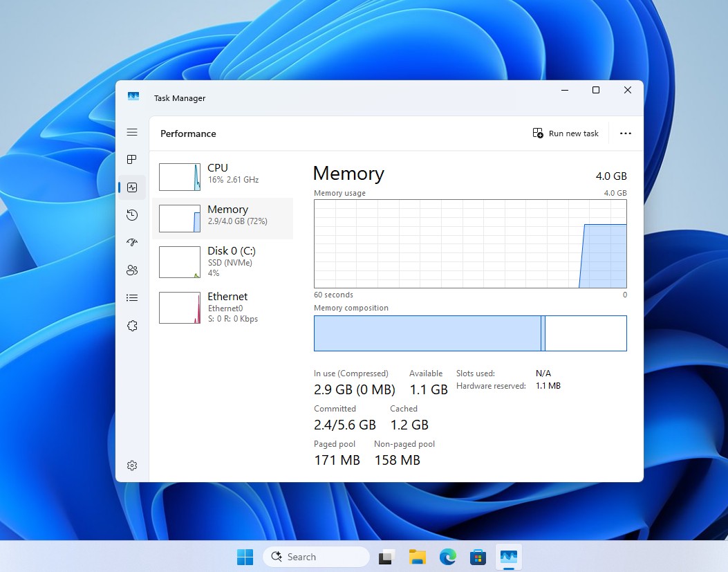Click the Performance page heading

(188, 133)
